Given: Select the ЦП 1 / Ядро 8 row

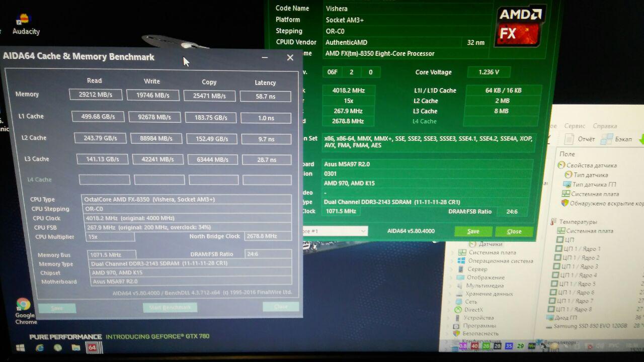Looking at the screenshot, I should [571, 309].
